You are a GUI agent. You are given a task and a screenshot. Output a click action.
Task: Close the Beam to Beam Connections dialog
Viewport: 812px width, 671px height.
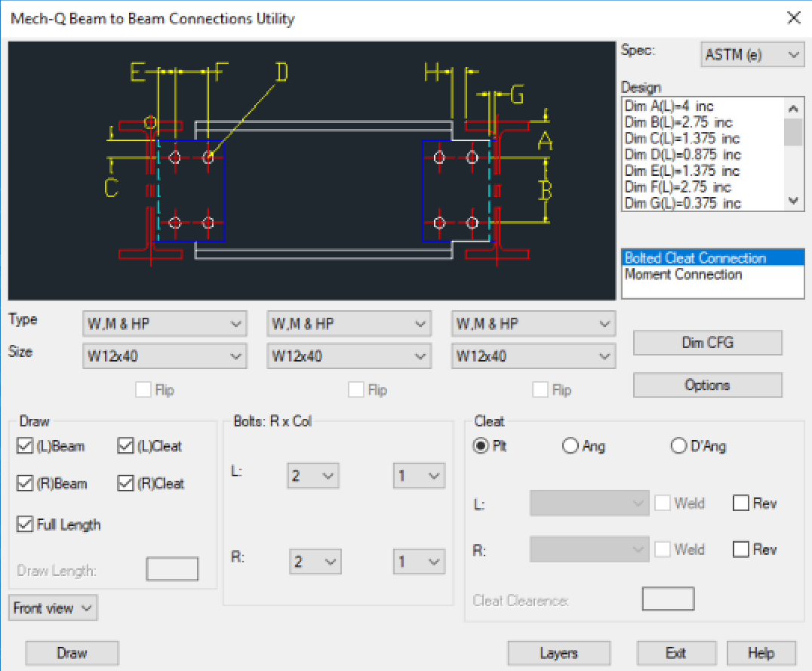pos(793,18)
